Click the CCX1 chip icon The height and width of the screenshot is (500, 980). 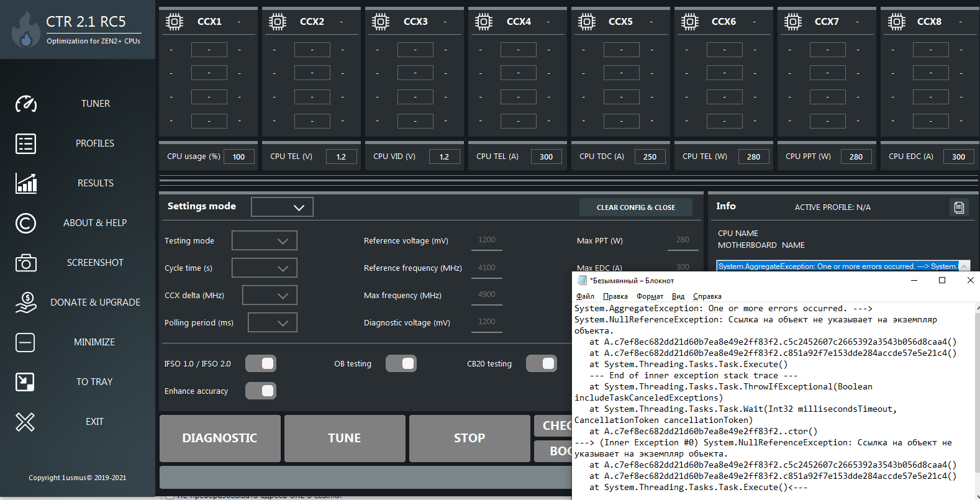pyautogui.click(x=175, y=22)
